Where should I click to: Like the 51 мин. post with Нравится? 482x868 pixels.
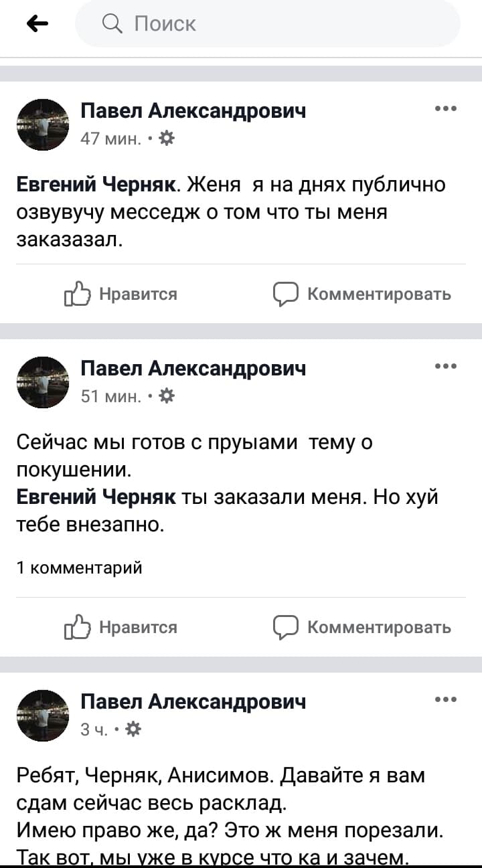pos(121,627)
